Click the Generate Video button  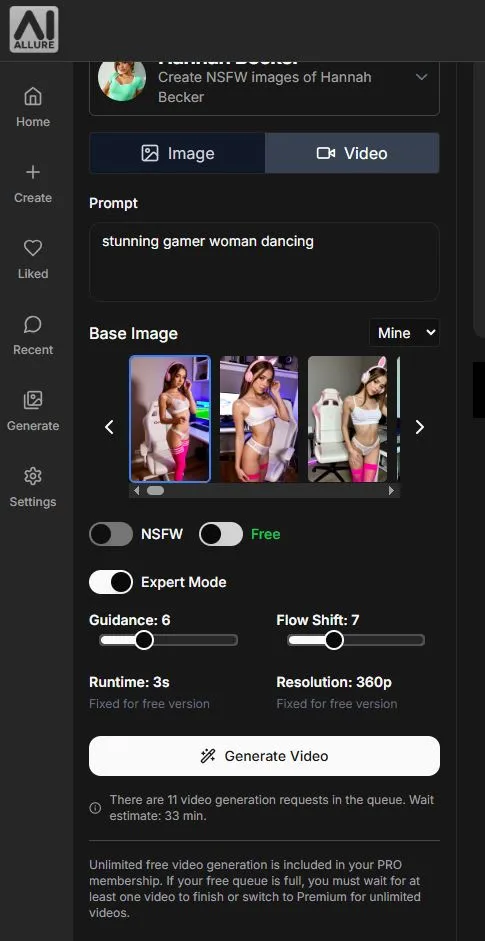click(264, 756)
